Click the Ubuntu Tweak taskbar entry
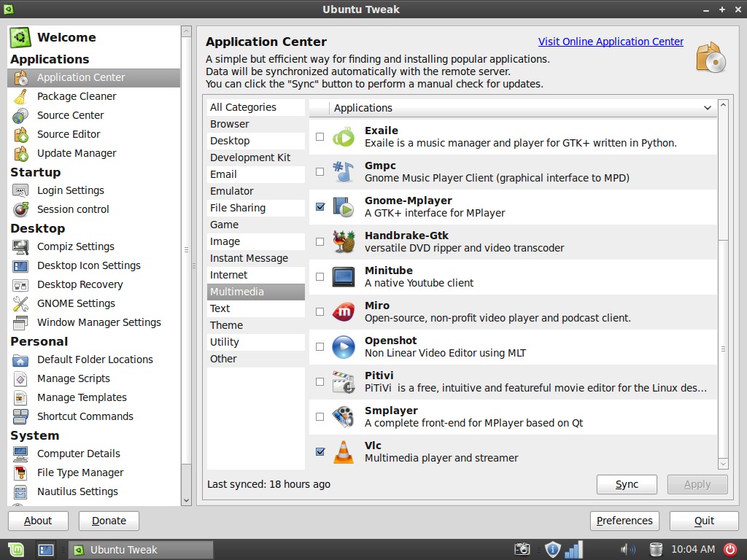Viewport: 747px width, 560px height. coord(141,550)
